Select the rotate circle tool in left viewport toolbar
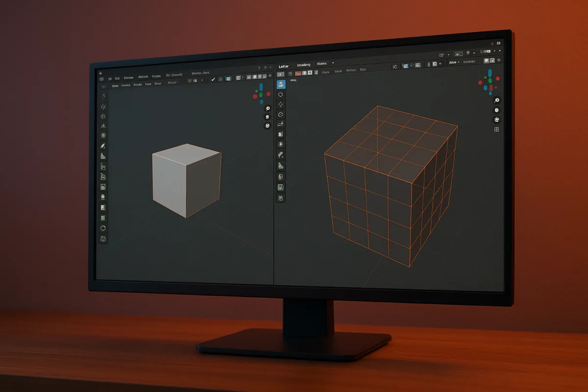Image resolution: width=588 pixels, height=392 pixels. 103,117
